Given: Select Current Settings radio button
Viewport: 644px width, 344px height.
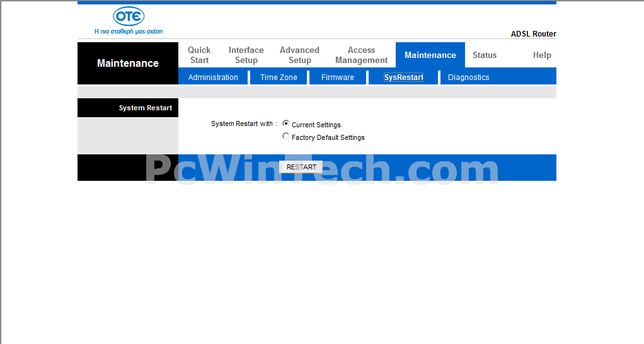Looking at the screenshot, I should (x=286, y=123).
